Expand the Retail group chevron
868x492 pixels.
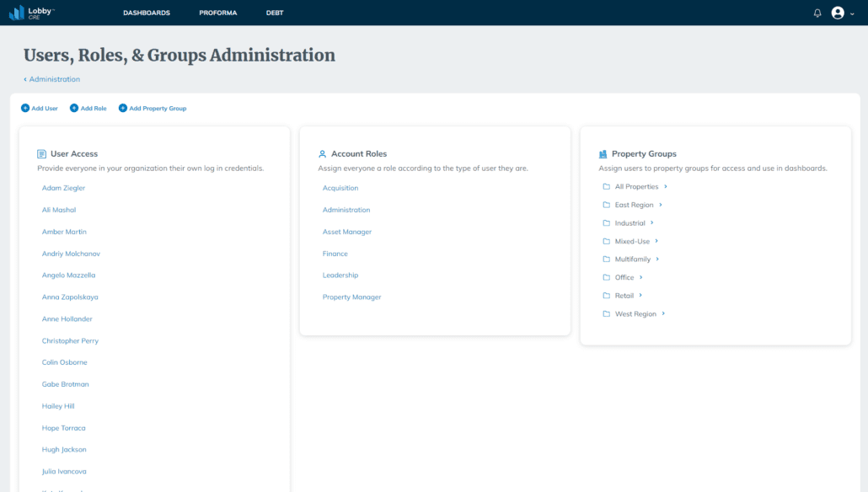(640, 296)
